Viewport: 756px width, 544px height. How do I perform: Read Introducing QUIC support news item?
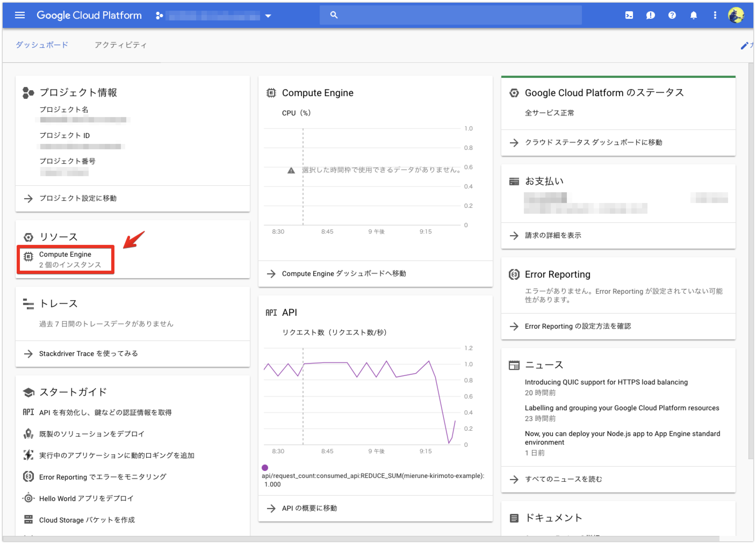(606, 382)
